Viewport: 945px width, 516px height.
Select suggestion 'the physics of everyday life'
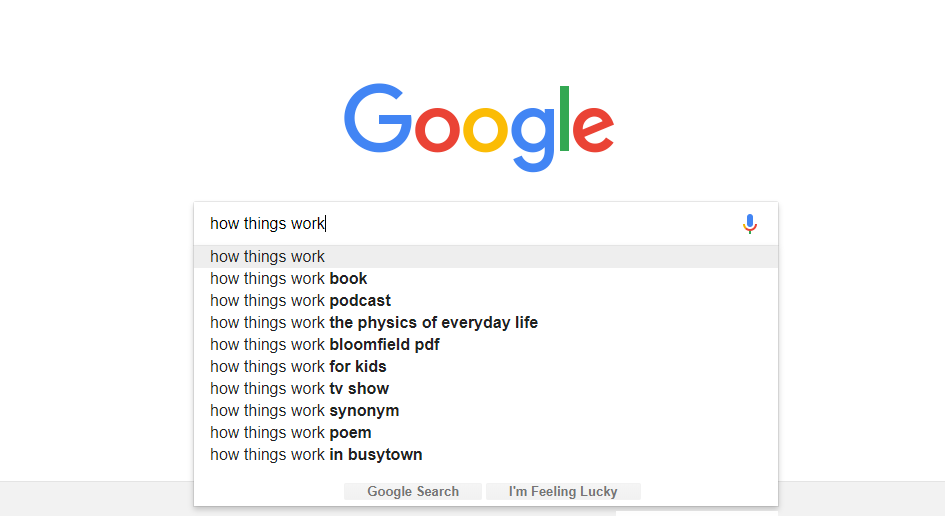pos(374,323)
